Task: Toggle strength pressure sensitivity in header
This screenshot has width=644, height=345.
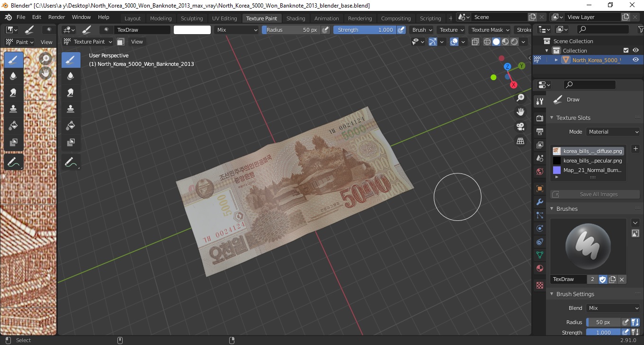Action: (401, 30)
